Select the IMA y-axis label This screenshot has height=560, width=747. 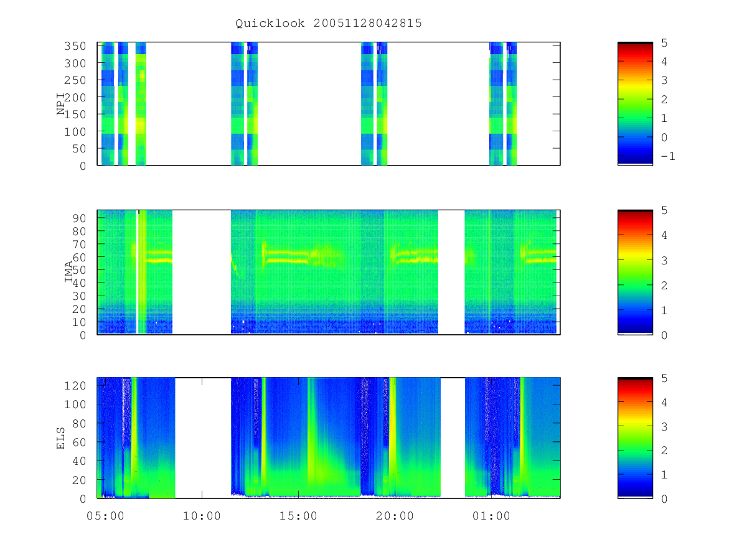pyautogui.click(x=69, y=272)
